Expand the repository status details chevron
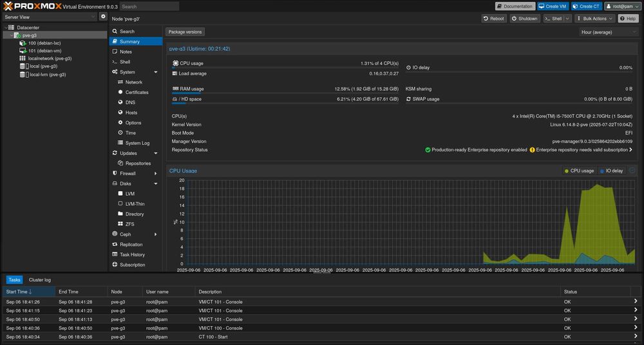Image resolution: width=644 pixels, height=345 pixels. coord(630,150)
